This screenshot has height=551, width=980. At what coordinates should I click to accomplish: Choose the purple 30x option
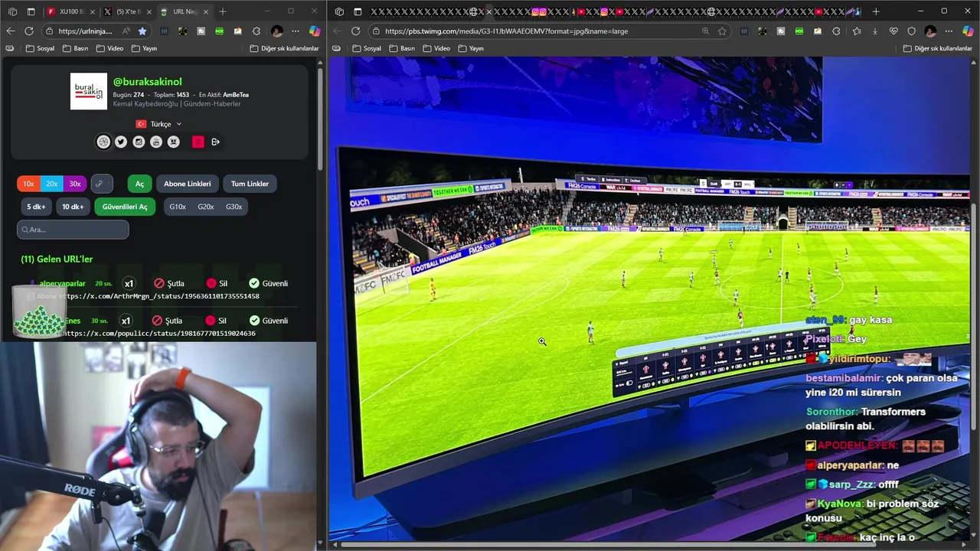(74, 184)
